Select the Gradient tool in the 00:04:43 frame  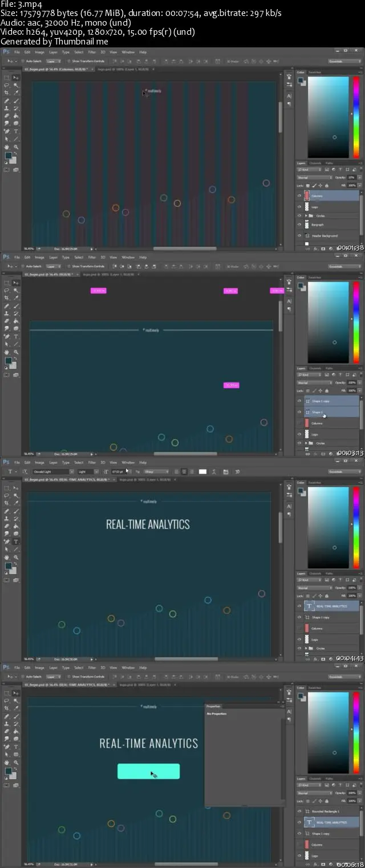pos(16,526)
